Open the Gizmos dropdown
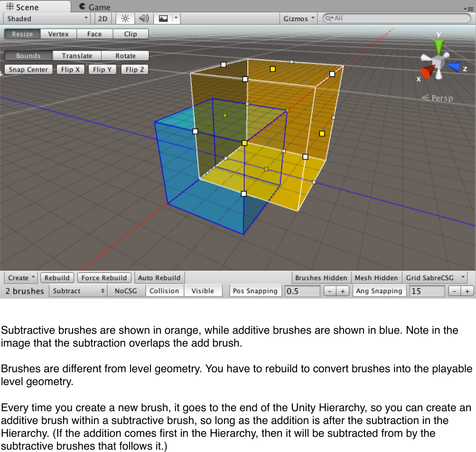Screen dimensions: 476x452 pyautogui.click(x=299, y=19)
